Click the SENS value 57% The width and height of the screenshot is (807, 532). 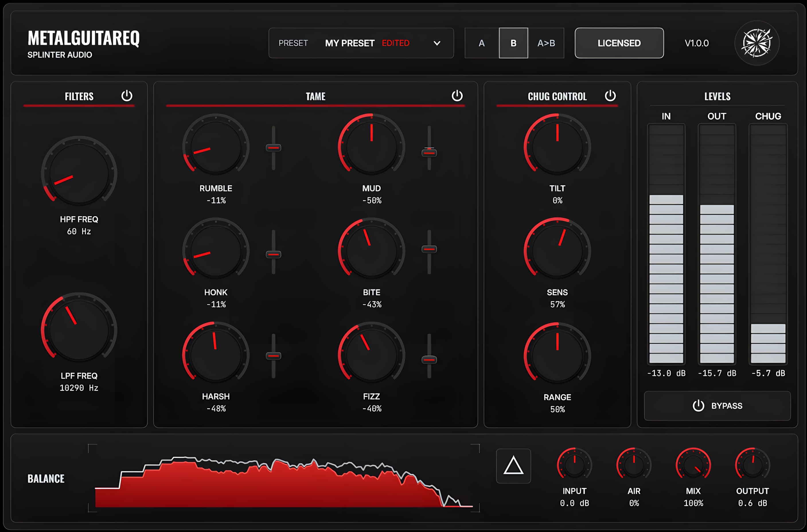click(x=558, y=305)
